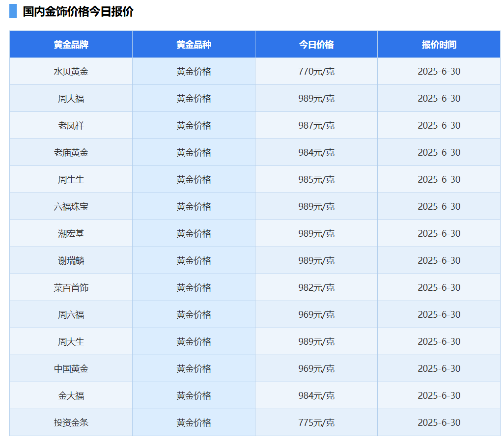Select the 周大生 price cell 989元/克
The width and height of the screenshot is (504, 444).
(x=316, y=341)
